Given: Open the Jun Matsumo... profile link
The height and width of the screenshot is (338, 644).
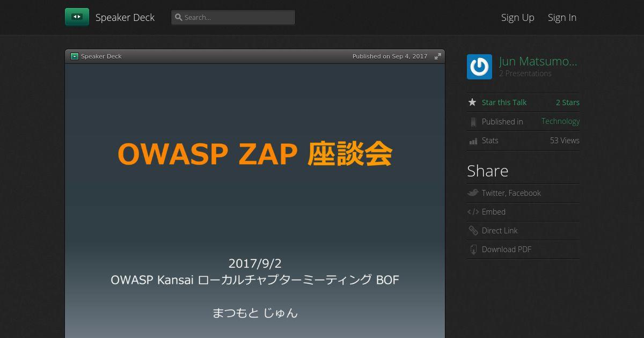Looking at the screenshot, I should pos(538,61).
